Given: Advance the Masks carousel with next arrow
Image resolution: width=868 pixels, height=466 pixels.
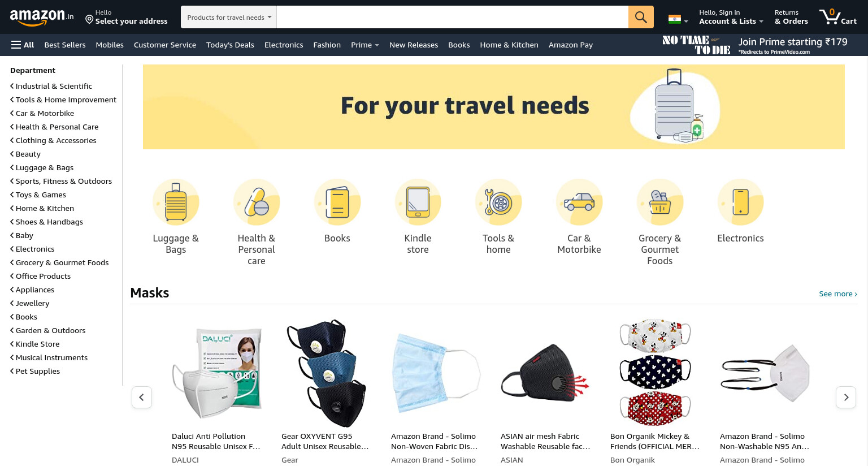Looking at the screenshot, I should 846,397.
